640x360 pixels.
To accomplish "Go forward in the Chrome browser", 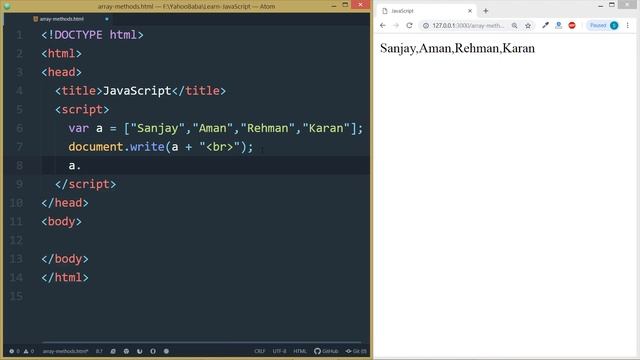I will pyautogui.click(x=396, y=25).
